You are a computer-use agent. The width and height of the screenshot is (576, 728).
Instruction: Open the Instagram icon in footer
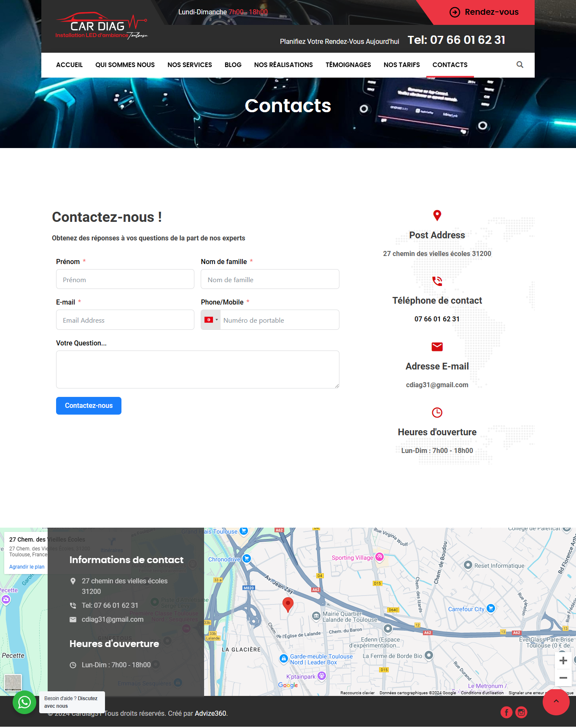tap(522, 712)
